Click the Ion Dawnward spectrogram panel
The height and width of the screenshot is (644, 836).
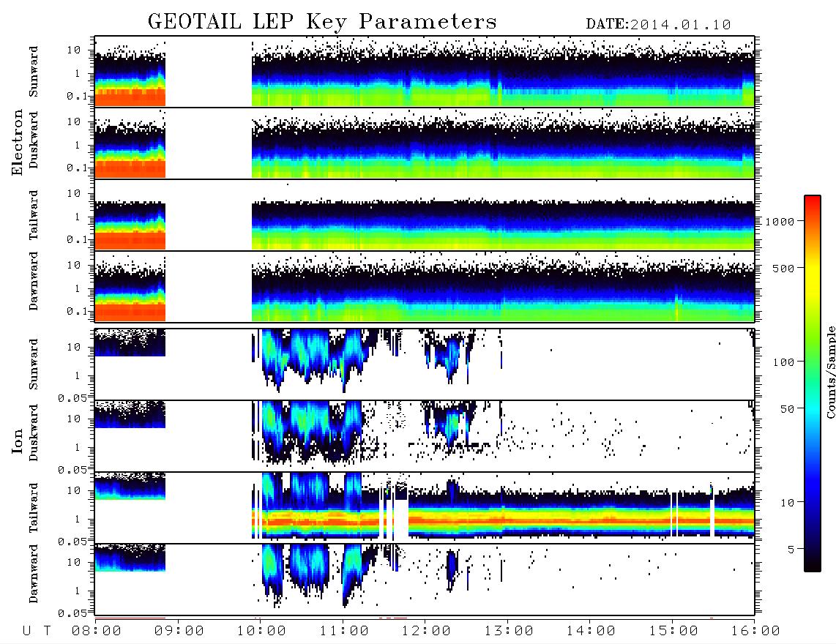[425, 580]
